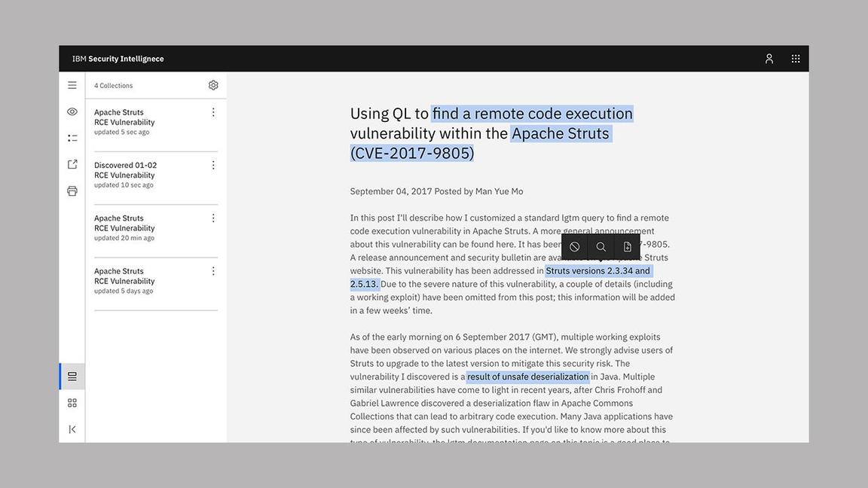Open the collections settings gear

point(213,85)
